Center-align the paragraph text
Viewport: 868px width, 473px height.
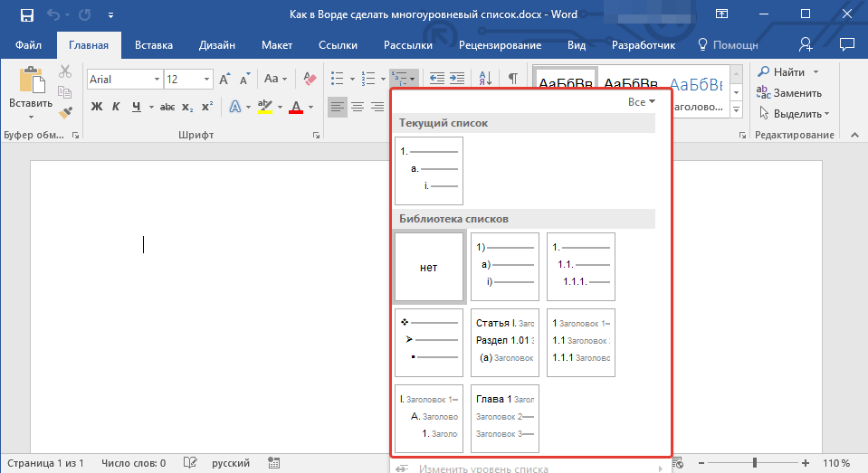pos(358,108)
